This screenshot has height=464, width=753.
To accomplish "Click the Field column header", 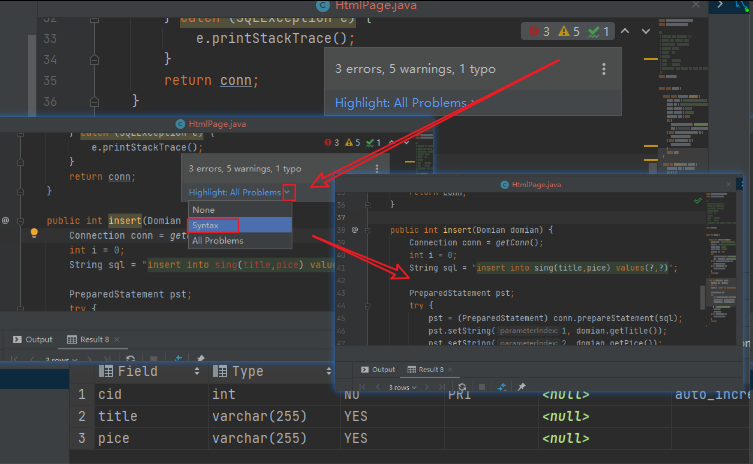I will click(150, 371).
